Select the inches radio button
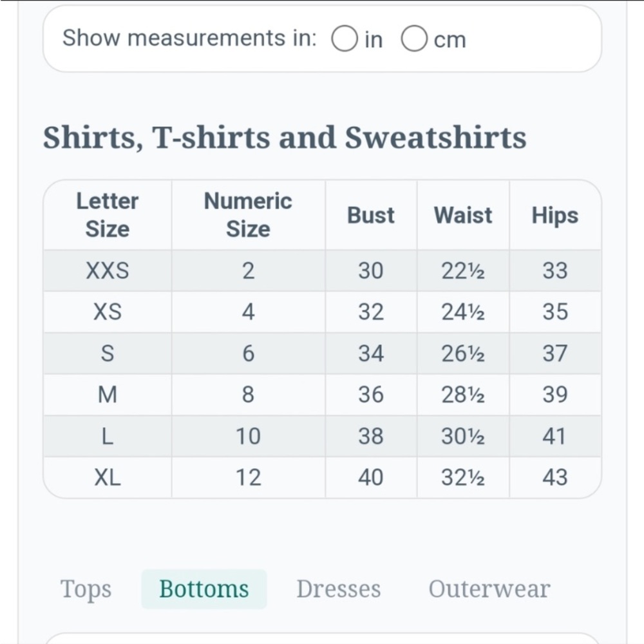 344,39
